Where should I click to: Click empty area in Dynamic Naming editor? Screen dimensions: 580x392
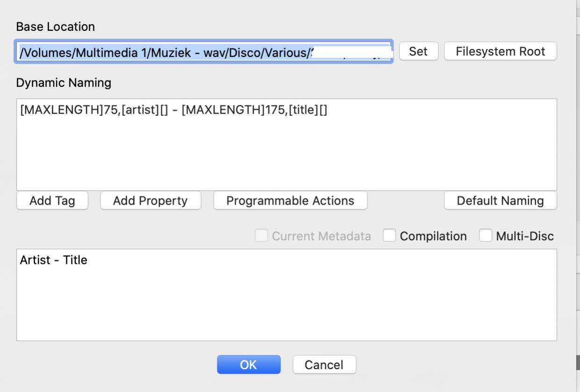pos(286,154)
